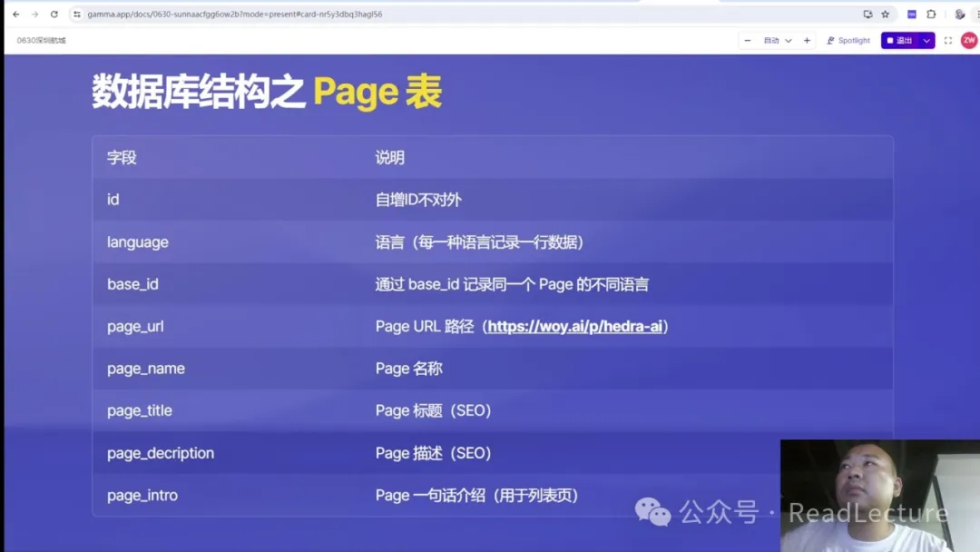
Task: Zoom in with the plus button
Action: click(x=807, y=41)
